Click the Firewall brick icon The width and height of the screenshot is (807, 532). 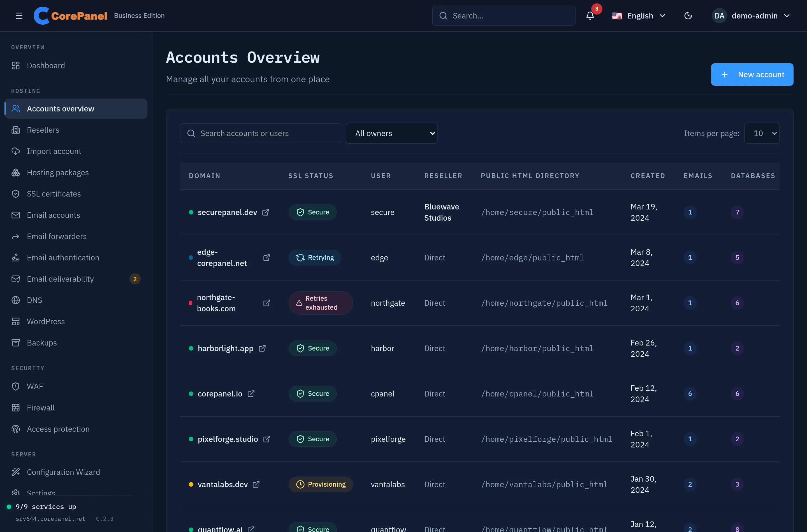tap(16, 407)
